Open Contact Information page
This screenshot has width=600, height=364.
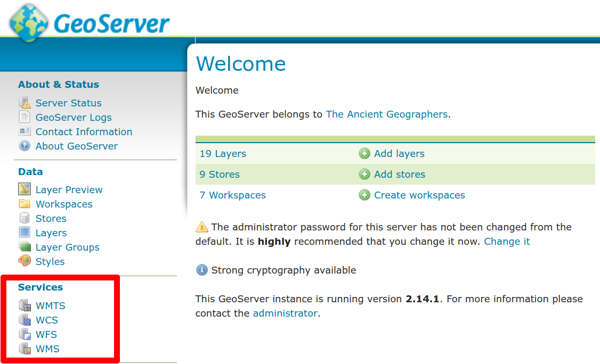coord(84,131)
